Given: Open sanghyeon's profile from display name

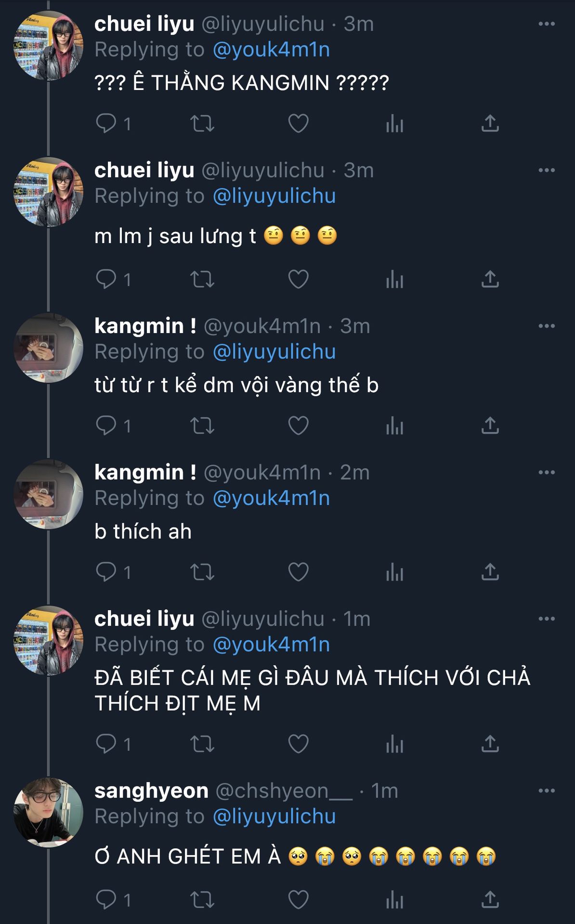Looking at the screenshot, I should (x=151, y=791).
